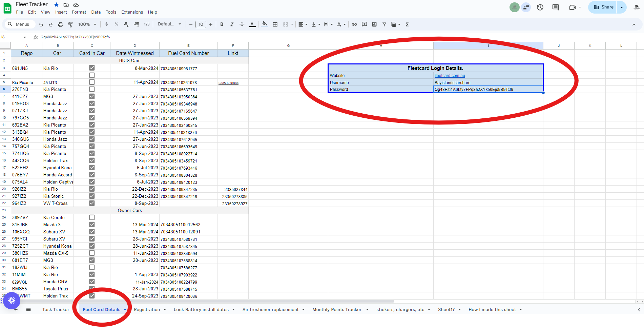Image resolution: width=644 pixels, height=327 pixels.
Task: Add a comment from toolbar
Action: [365, 24]
